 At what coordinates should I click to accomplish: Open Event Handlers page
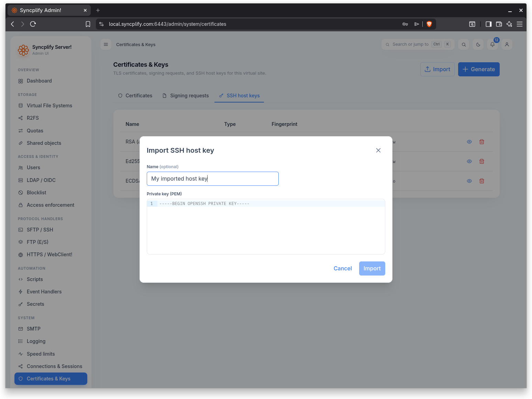point(51,292)
